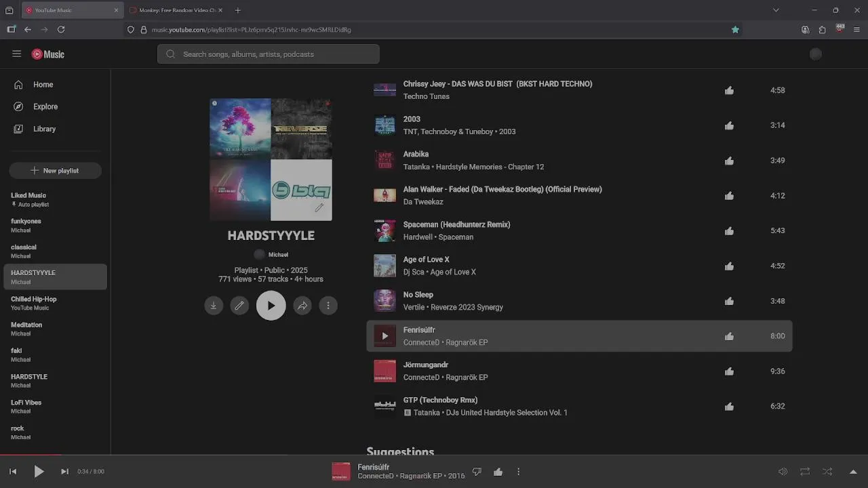Go back in the browser
868x488 pixels.
coord(28,30)
